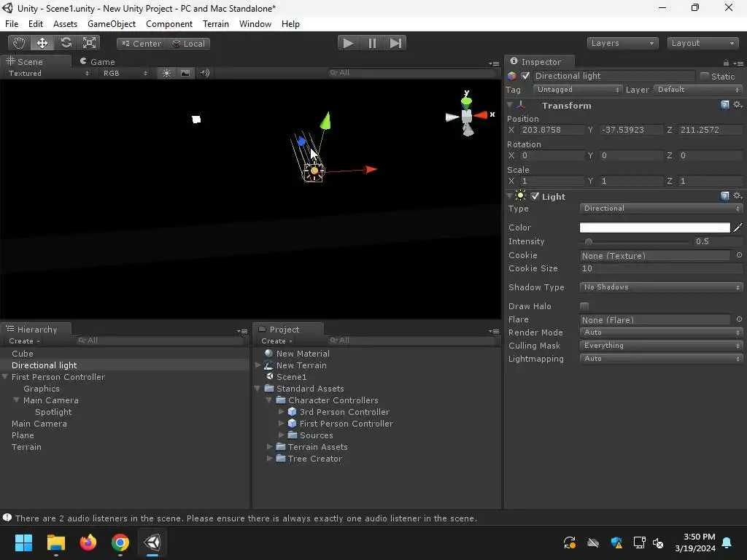Enable the Draw Halo checkbox
This screenshot has width=747, height=560.
tap(584, 306)
